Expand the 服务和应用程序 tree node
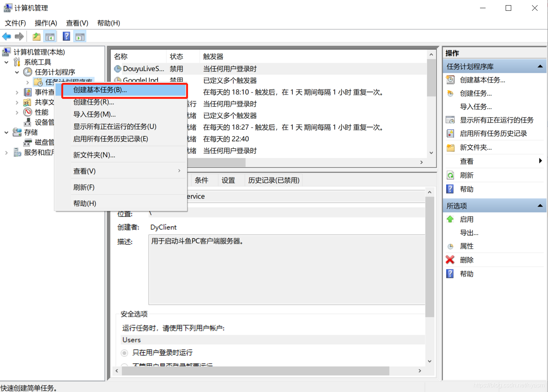 point(6,152)
